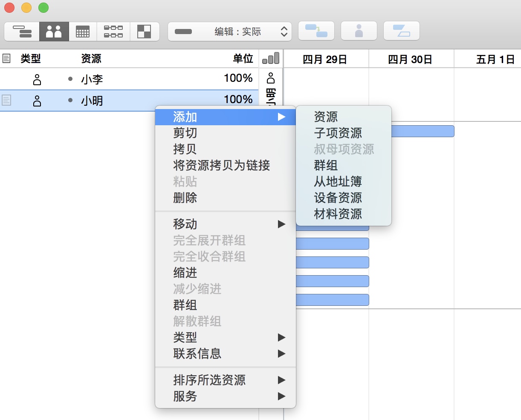Click the resource load bar chart icon

[271, 58]
